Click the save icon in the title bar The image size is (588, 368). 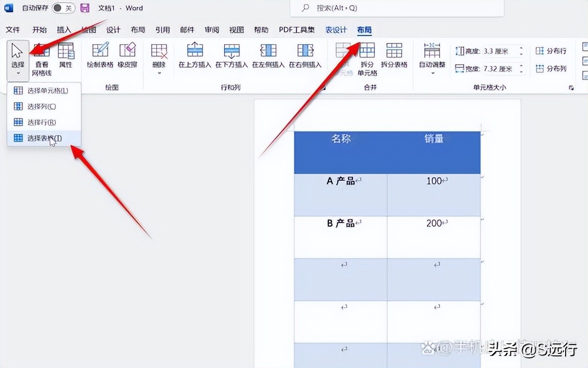pos(85,8)
